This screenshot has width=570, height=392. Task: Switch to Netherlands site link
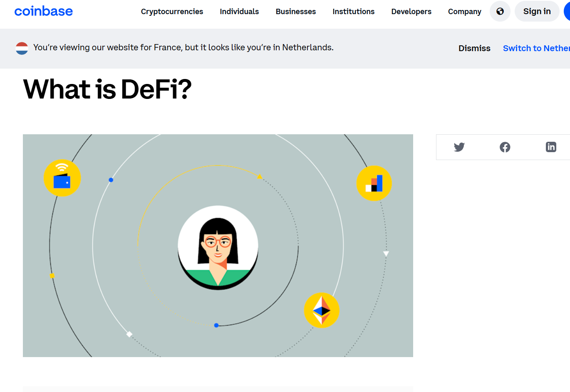[536, 48]
